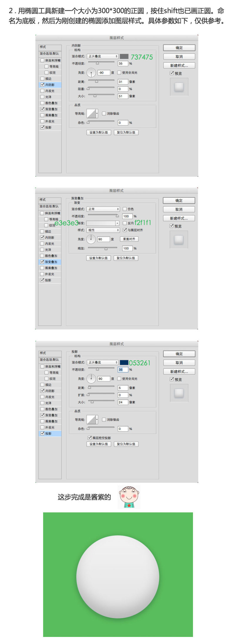Click the angle dial in the 投影 settings
This screenshot has width=235, height=644.
91,379
